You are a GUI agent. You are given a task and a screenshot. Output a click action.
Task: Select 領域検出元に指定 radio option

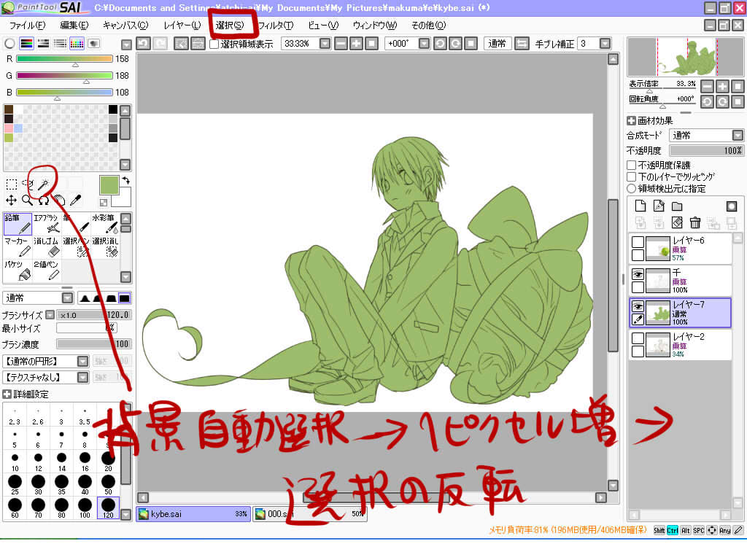point(631,189)
